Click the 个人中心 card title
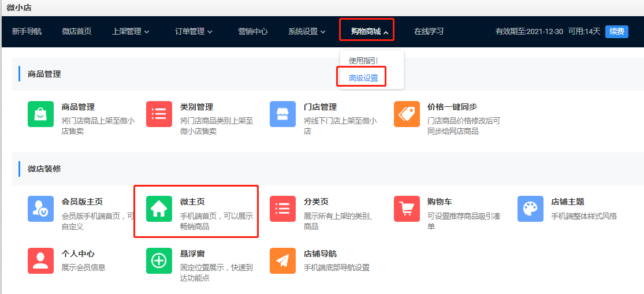Screen dimensions: 644x294 point(78,254)
